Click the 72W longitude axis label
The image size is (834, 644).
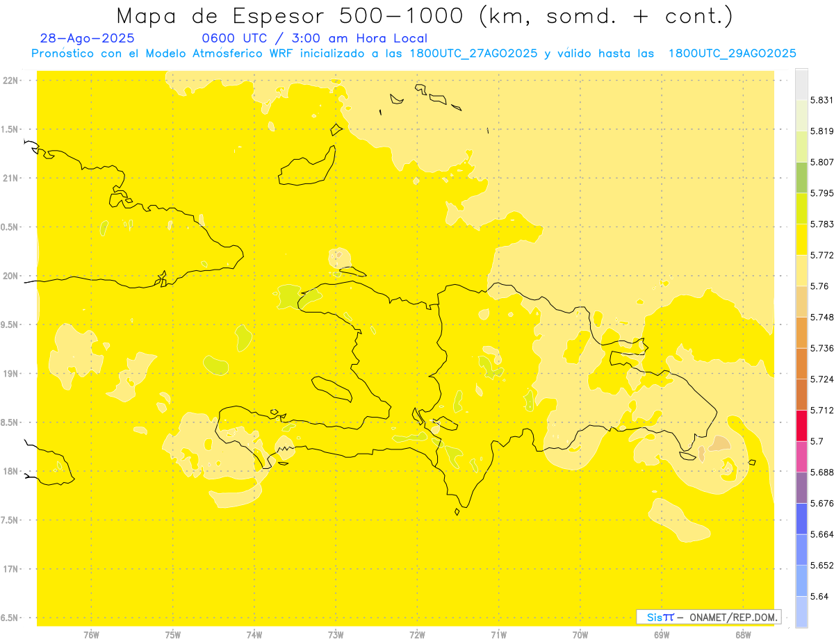(x=417, y=634)
